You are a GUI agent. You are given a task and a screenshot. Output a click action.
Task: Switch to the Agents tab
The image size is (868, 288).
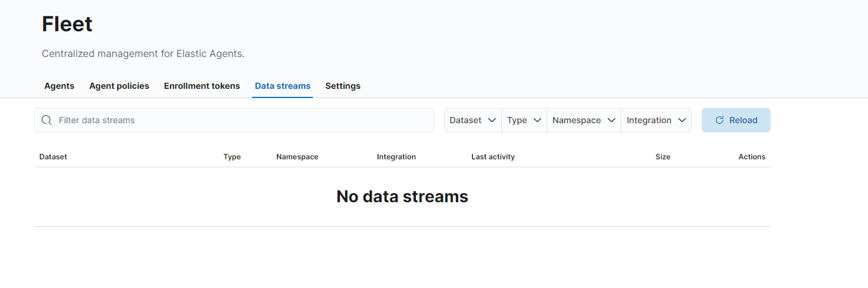pos(60,86)
